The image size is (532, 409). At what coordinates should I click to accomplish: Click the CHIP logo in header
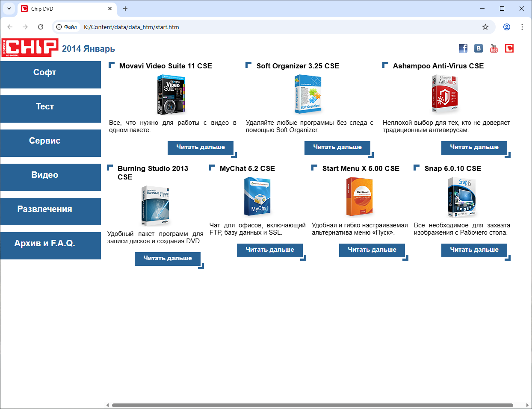tap(30, 47)
